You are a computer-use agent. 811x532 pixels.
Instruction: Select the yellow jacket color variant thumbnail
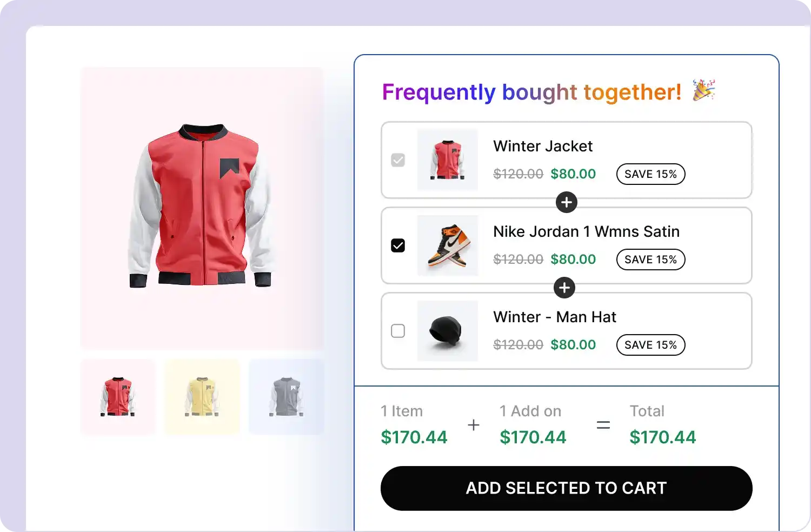[202, 396]
